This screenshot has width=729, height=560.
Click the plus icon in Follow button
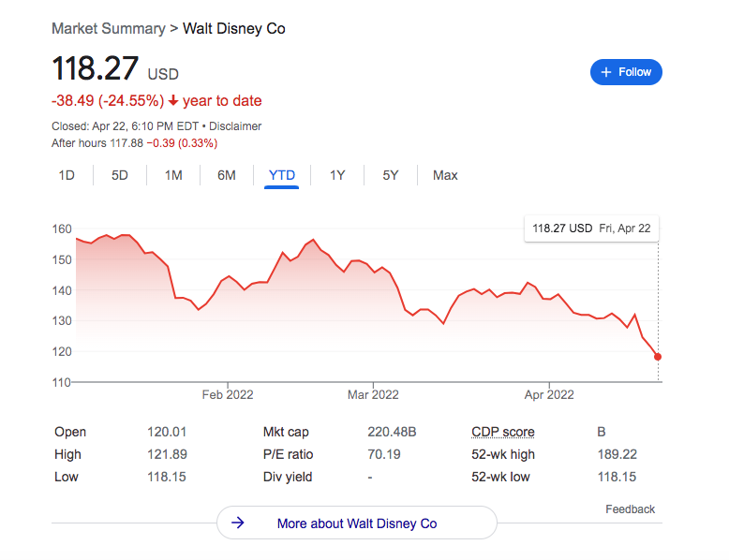pos(605,72)
